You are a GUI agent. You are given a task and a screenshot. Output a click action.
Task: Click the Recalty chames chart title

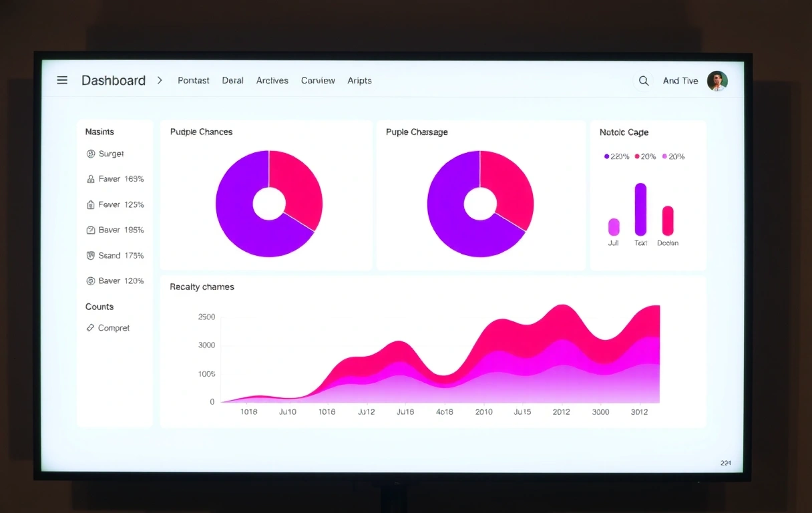point(202,287)
